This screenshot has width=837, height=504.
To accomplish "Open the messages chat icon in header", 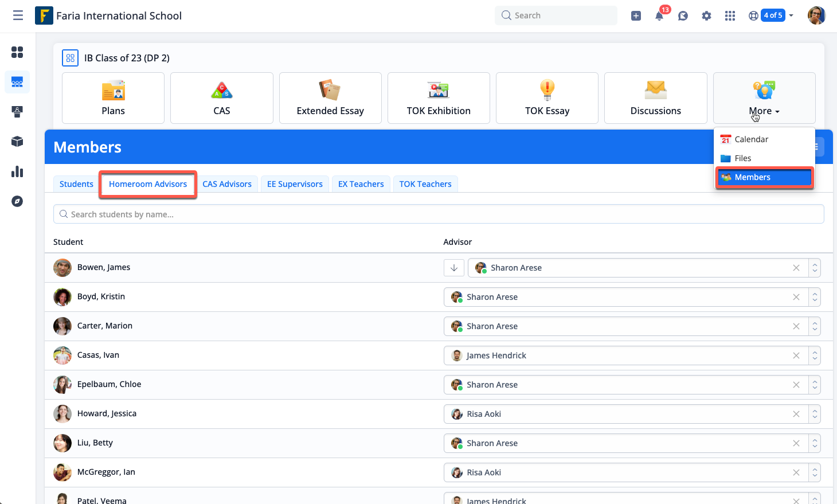I will tap(683, 16).
